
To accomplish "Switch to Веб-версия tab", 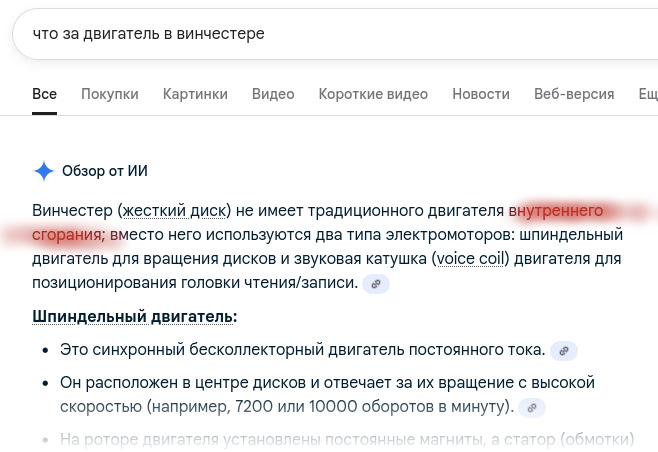I will pyautogui.click(x=574, y=94).
